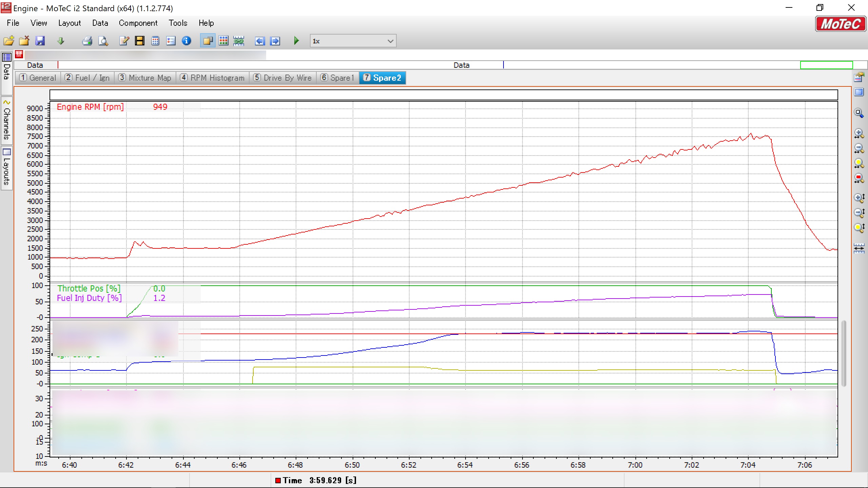Click the Print Preview magnifier icon
Screen dimensions: 868x488
click(x=103, y=41)
